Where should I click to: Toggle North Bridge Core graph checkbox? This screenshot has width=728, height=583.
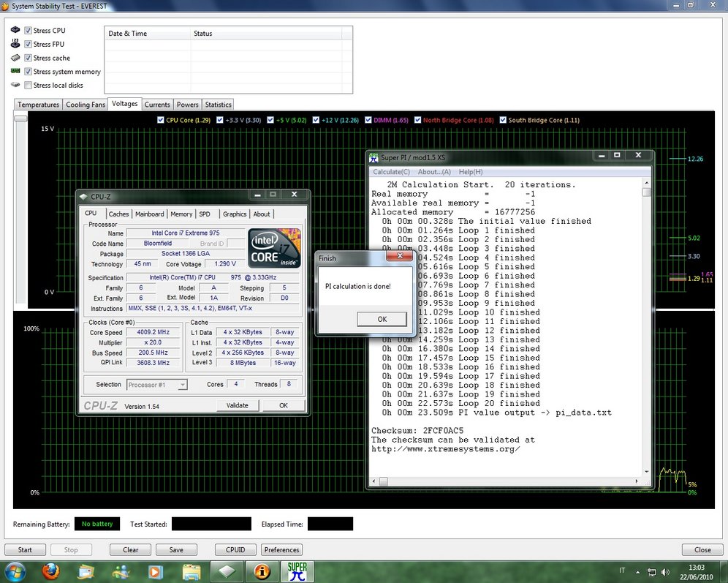coord(417,120)
